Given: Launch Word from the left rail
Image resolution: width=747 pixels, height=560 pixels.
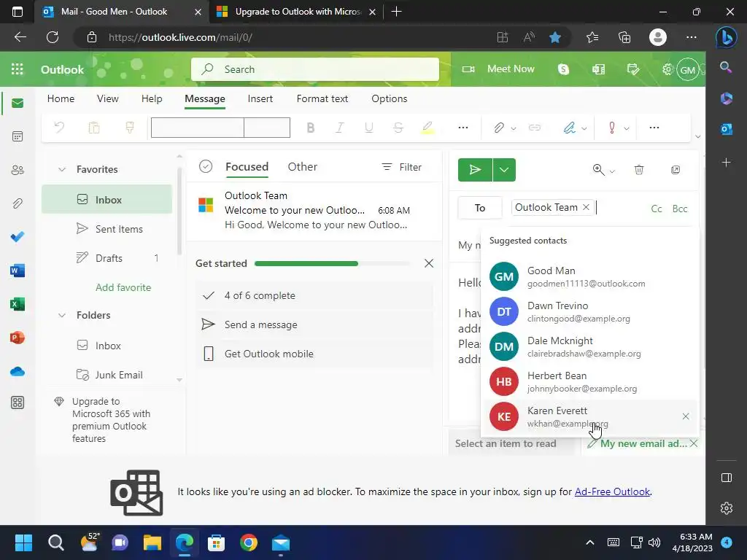Looking at the screenshot, I should (x=18, y=271).
